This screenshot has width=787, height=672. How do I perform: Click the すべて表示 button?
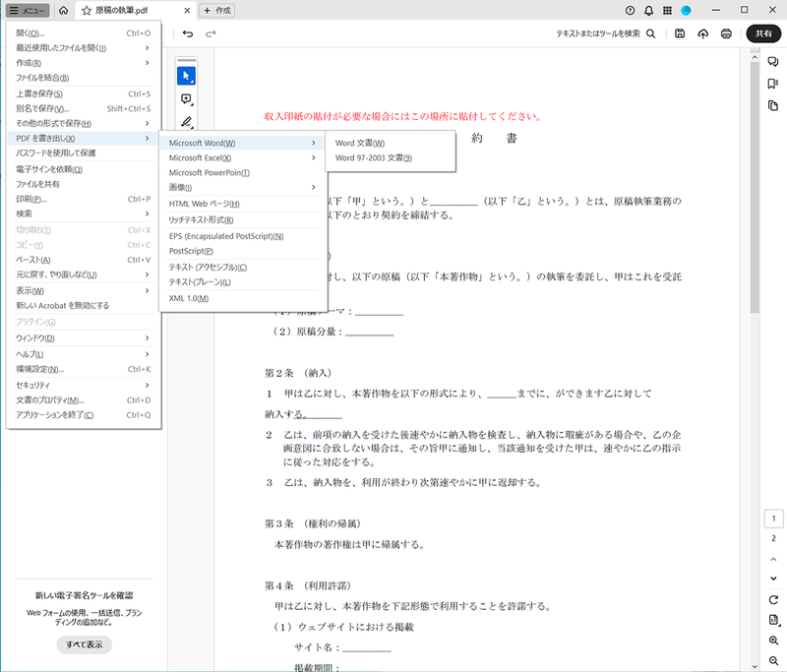[84, 644]
